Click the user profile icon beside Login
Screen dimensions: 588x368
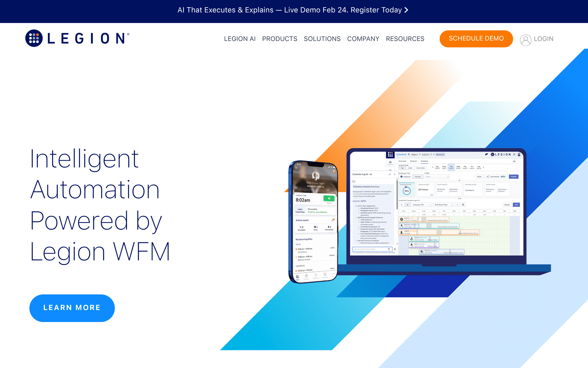pyautogui.click(x=525, y=40)
